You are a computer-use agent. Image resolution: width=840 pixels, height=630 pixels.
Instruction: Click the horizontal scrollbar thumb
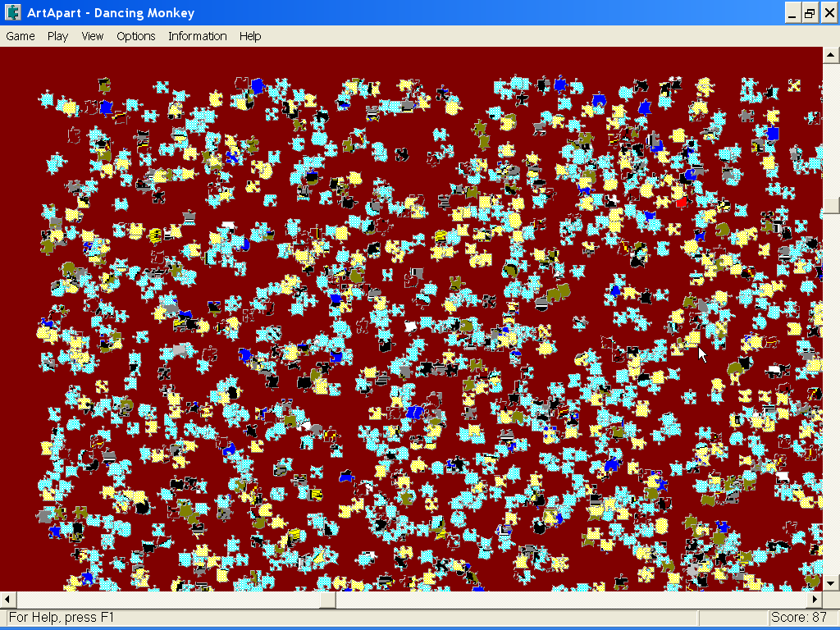point(328,600)
